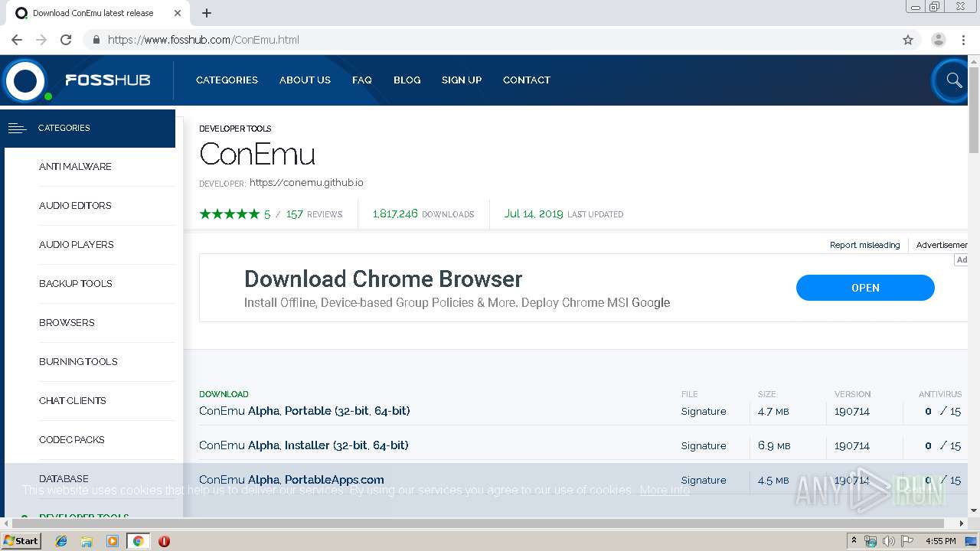This screenshot has width=980, height=551.
Task: Bookmark this page with the star icon
Action: pyautogui.click(x=908, y=40)
